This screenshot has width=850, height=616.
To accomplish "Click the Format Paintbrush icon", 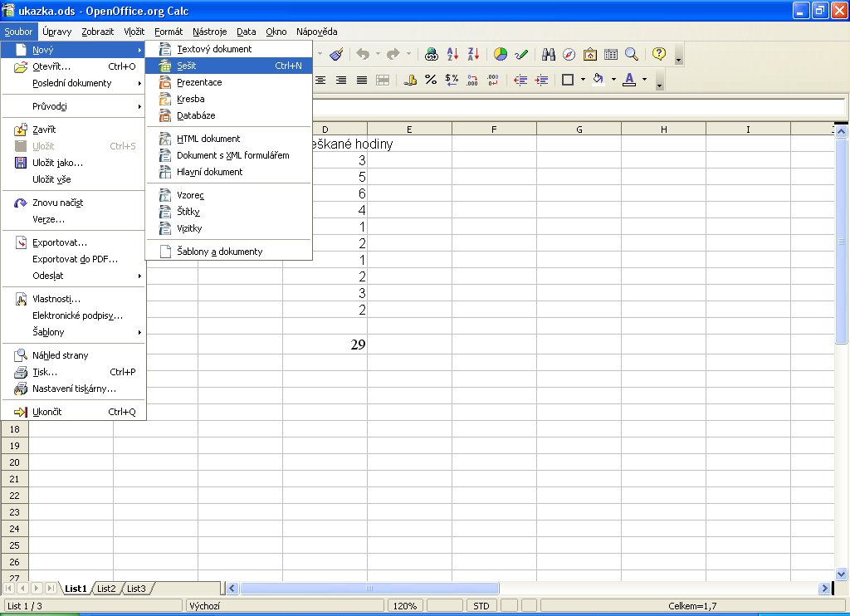I will 336,54.
